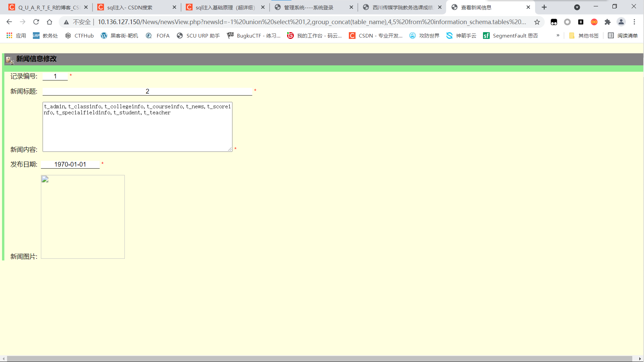This screenshot has height=362, width=644.
Task: Open the CTFHub bookmark
Action: point(79,36)
